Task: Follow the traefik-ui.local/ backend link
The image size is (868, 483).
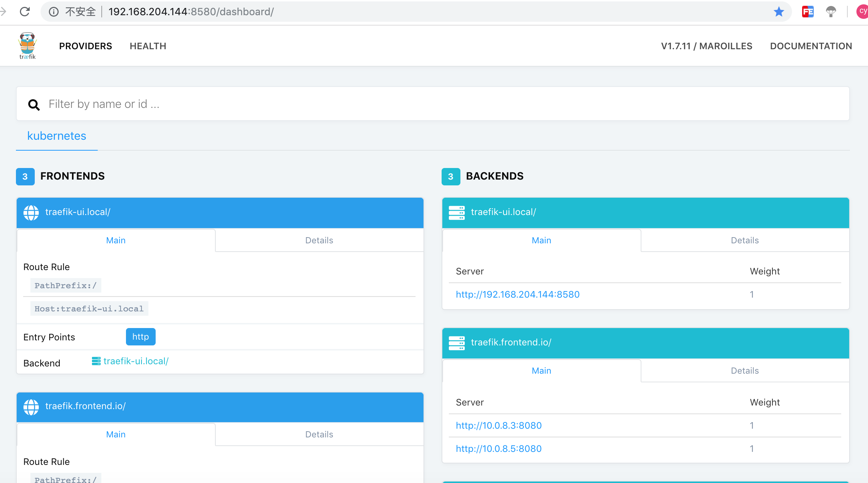Action: (x=136, y=361)
